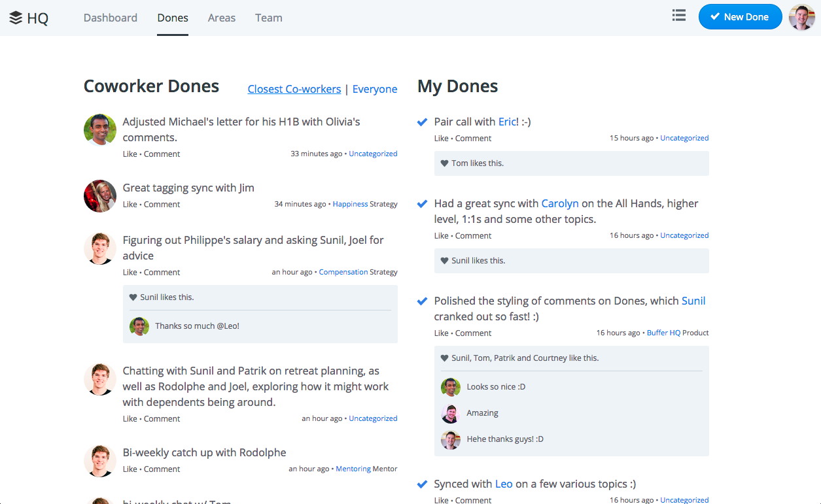Click the HQ stacked-layers logo icon
821x504 pixels.
click(x=16, y=18)
